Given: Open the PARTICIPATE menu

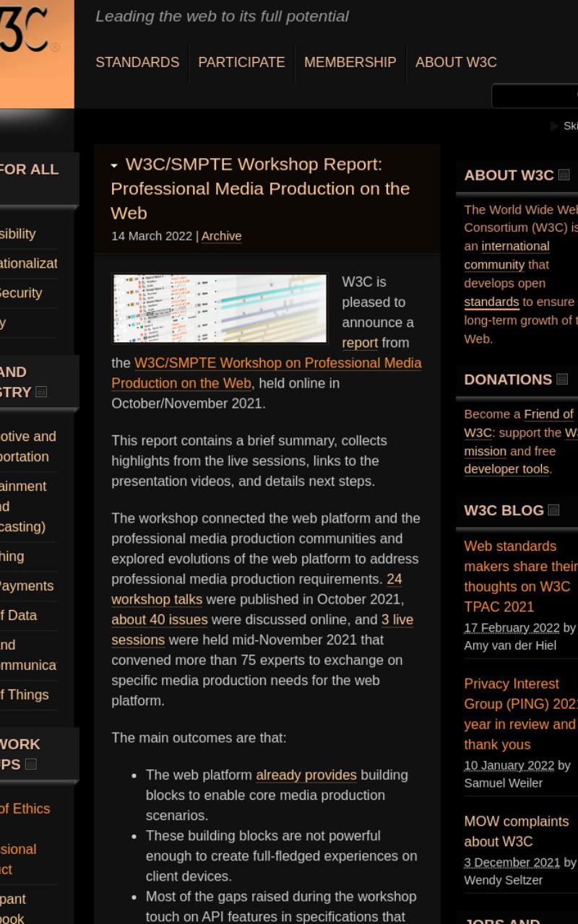Looking at the screenshot, I should tap(241, 62).
